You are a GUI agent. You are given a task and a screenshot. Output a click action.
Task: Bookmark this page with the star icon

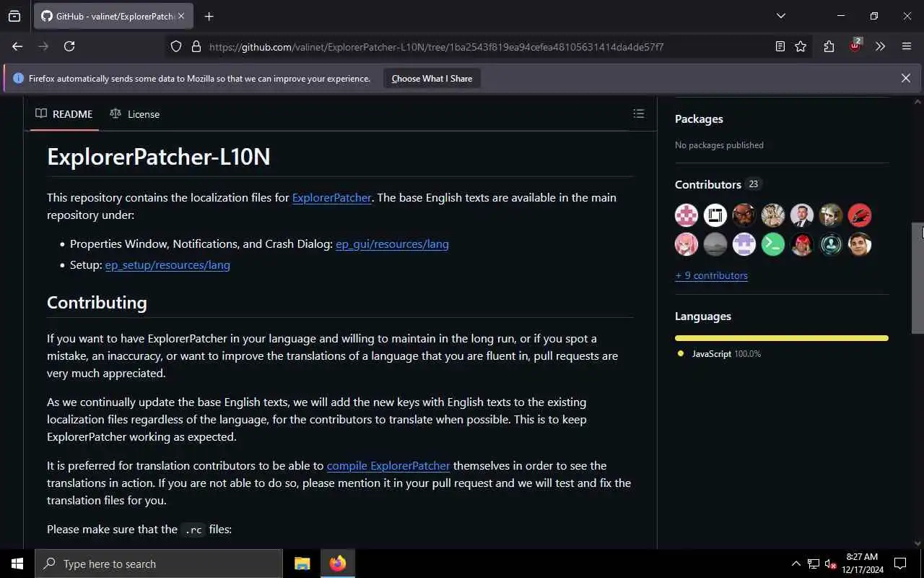point(801,46)
